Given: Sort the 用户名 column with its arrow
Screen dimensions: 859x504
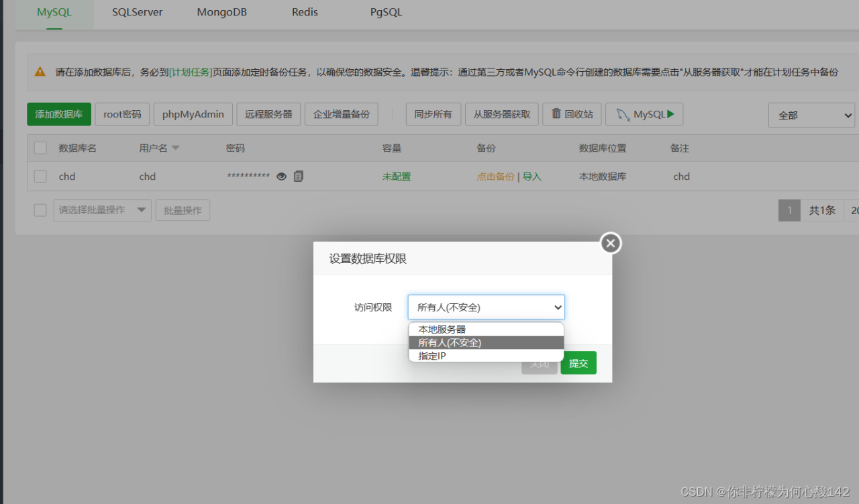Looking at the screenshot, I should pos(175,148).
